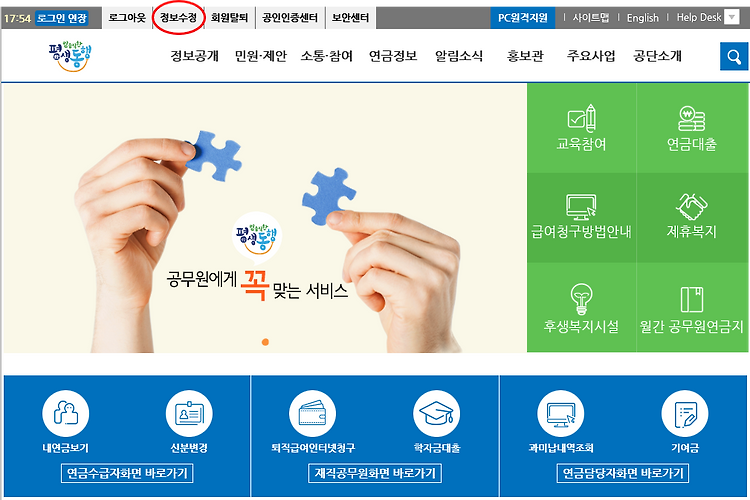Click the 월간 공무원연금지 book icon
The width and height of the screenshot is (750, 500).
point(692,300)
